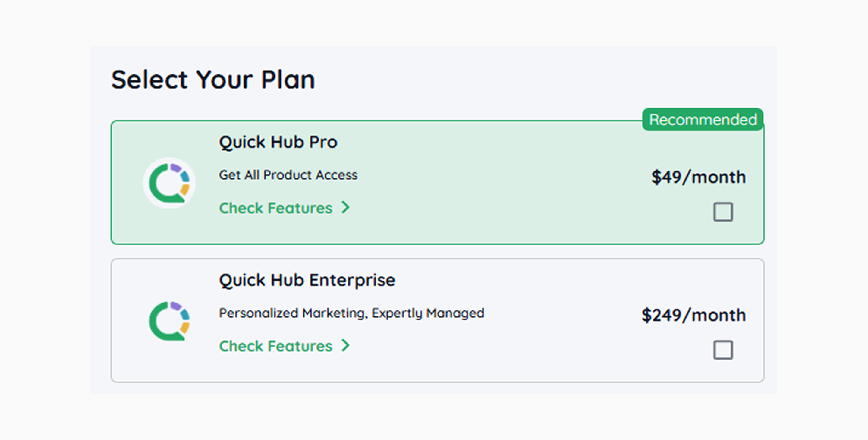Select the Quick Hub Pro plan checkbox
Image resolution: width=868 pixels, height=440 pixels.
coord(723,212)
